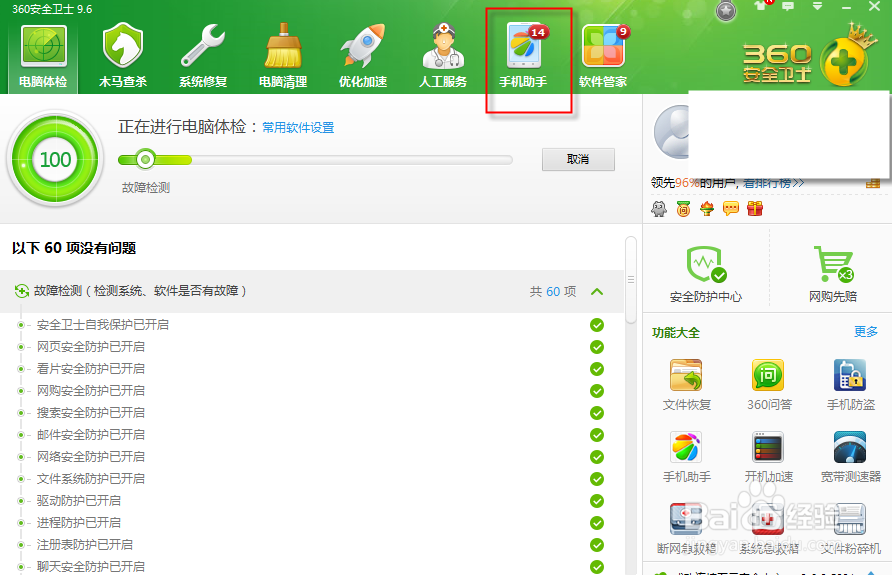The width and height of the screenshot is (892, 575).
Task: Select the 优化加速 rocket tab
Action: click(x=363, y=56)
